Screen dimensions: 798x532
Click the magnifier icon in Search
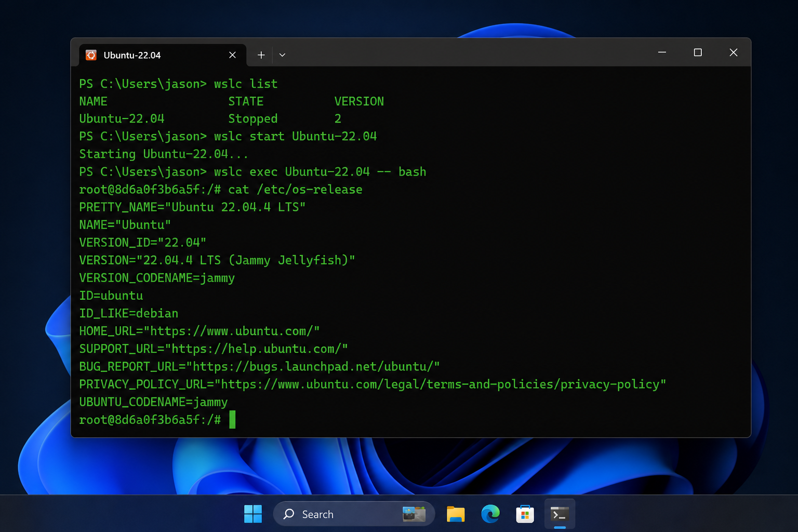click(289, 514)
